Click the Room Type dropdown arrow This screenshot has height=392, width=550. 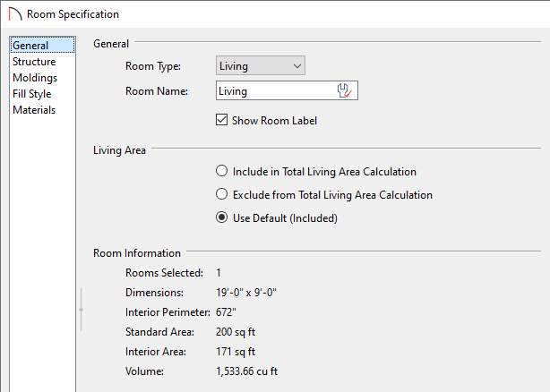[297, 66]
